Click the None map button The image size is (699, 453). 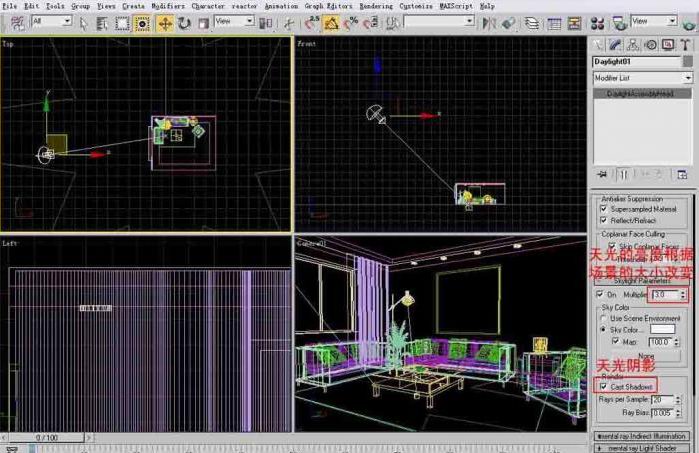point(648,355)
